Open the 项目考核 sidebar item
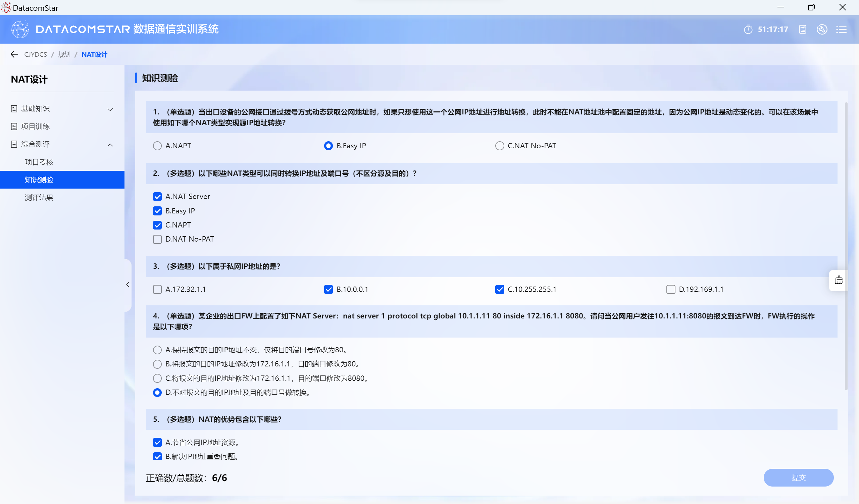 point(39,162)
